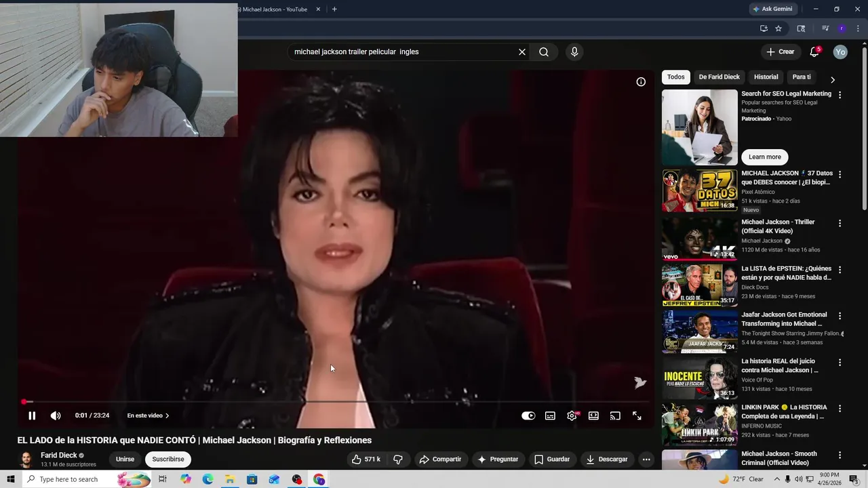Run search with the magnifier button
This screenshot has width=868, height=488.
coord(544,52)
